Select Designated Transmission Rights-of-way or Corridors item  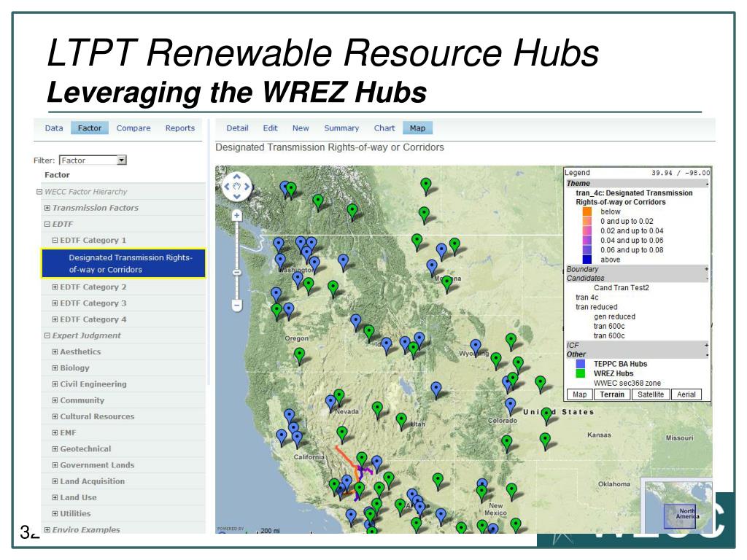tap(123, 263)
